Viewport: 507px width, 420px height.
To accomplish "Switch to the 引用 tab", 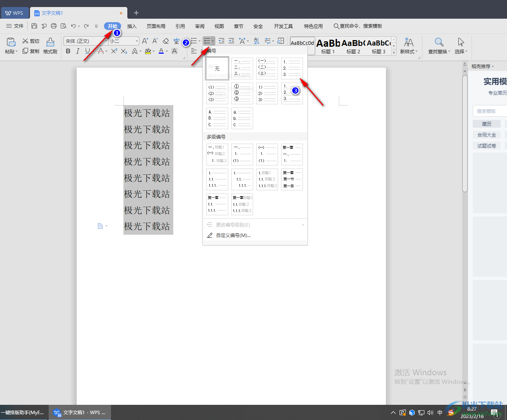I will click(x=180, y=26).
